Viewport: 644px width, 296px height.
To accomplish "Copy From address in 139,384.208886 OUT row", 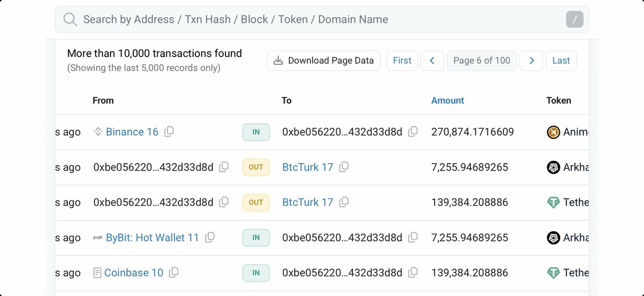I will tap(224, 202).
